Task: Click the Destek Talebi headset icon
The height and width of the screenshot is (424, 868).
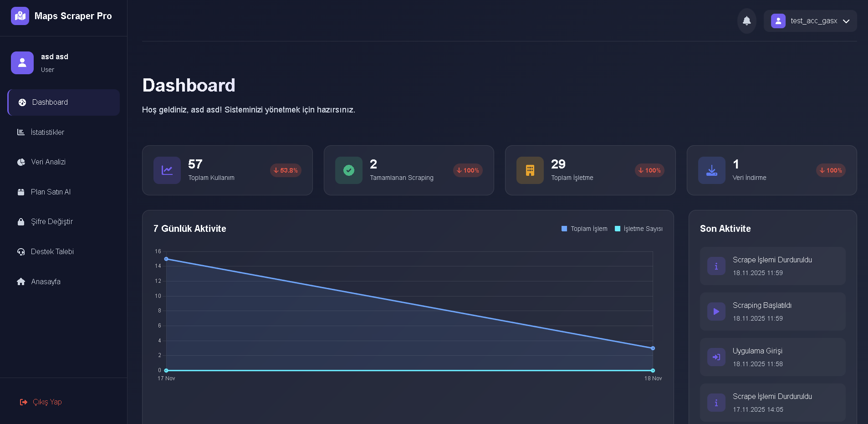Action: (x=21, y=251)
